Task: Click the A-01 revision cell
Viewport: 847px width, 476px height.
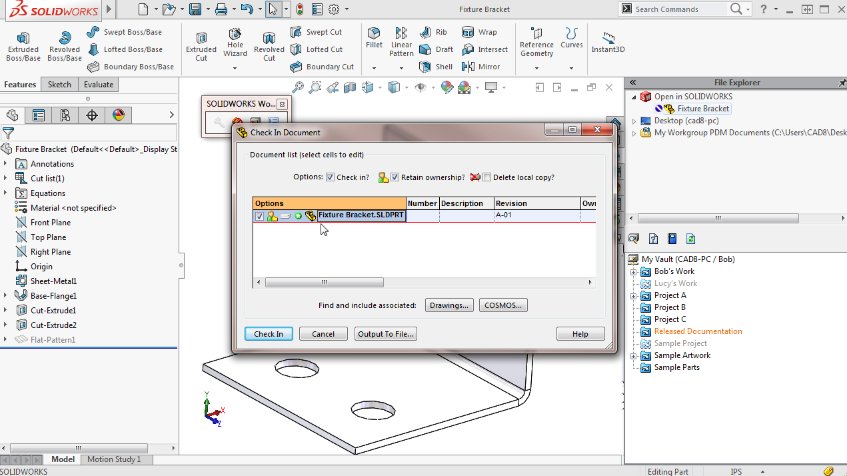Action: coord(537,215)
